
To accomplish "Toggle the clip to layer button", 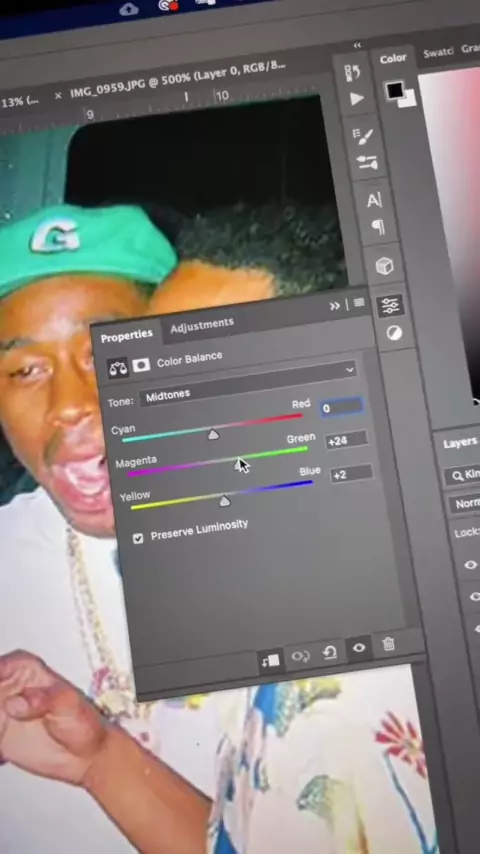I will [271, 661].
